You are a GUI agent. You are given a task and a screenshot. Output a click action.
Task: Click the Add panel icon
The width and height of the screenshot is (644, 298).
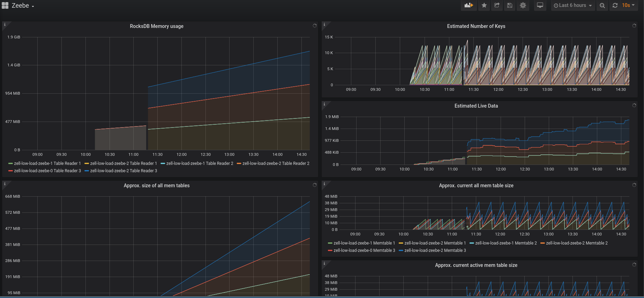[x=469, y=5]
